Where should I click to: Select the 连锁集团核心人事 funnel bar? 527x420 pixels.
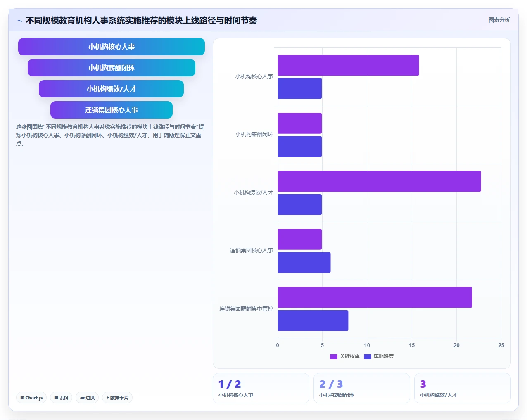click(x=112, y=110)
